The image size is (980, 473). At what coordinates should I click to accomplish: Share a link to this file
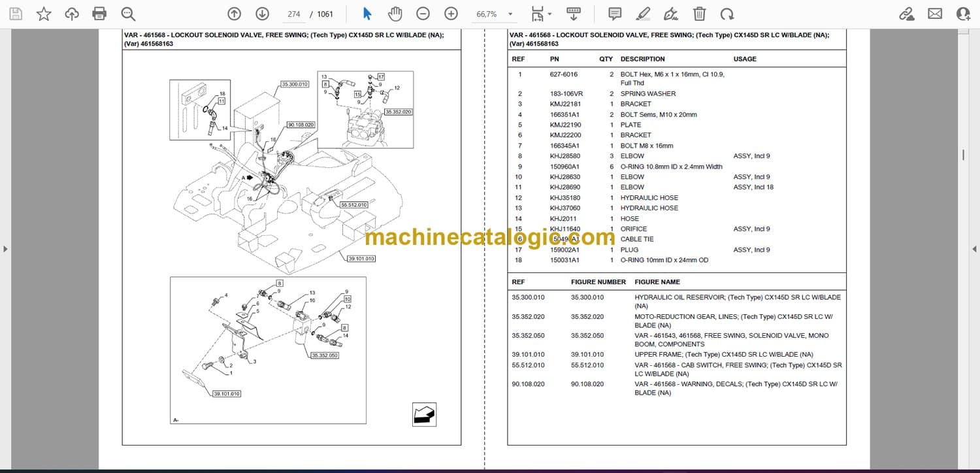coord(907,14)
